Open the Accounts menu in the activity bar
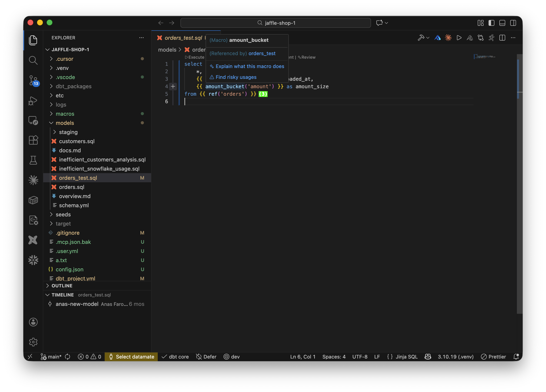The height and width of the screenshot is (392, 546). (33, 322)
